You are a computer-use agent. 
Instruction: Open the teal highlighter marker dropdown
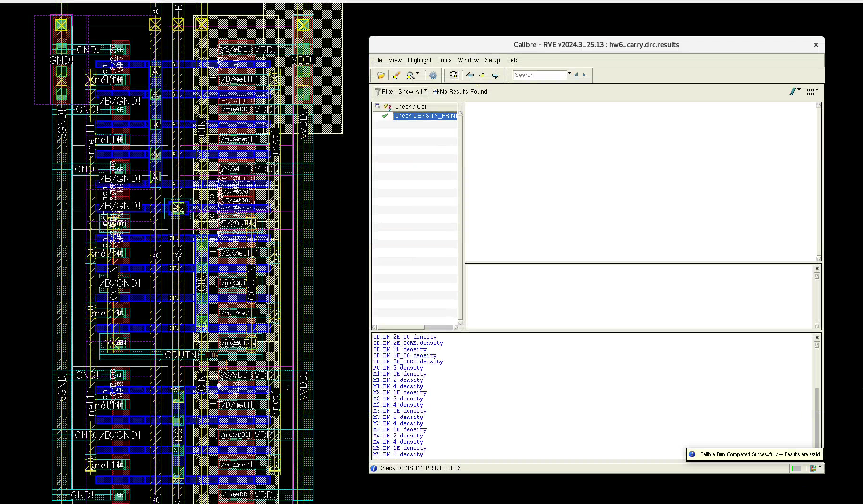tap(794, 92)
